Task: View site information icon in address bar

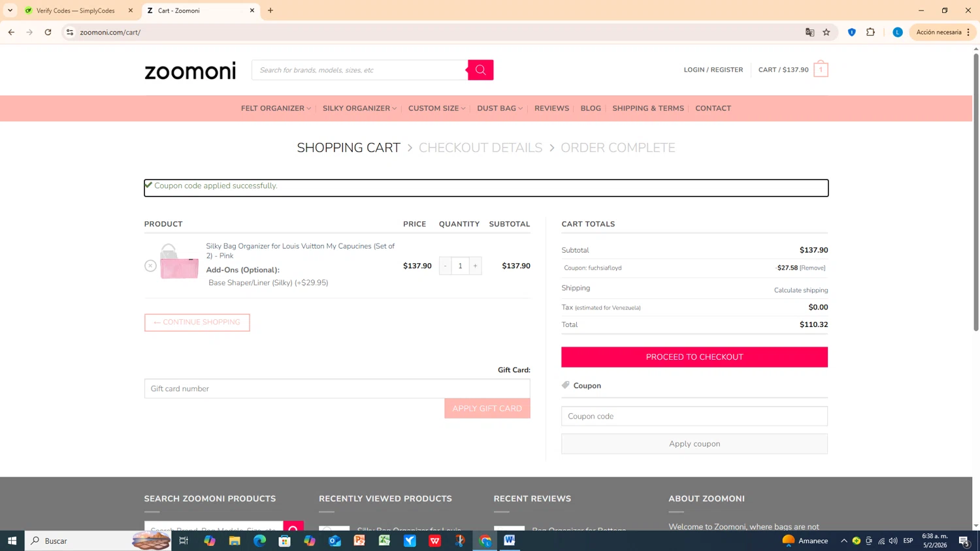Action: pos(70,32)
